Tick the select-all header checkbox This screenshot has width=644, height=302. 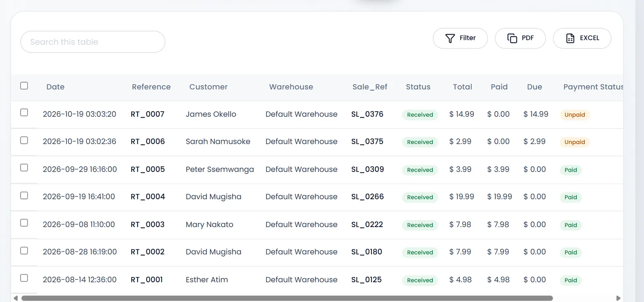(24, 86)
